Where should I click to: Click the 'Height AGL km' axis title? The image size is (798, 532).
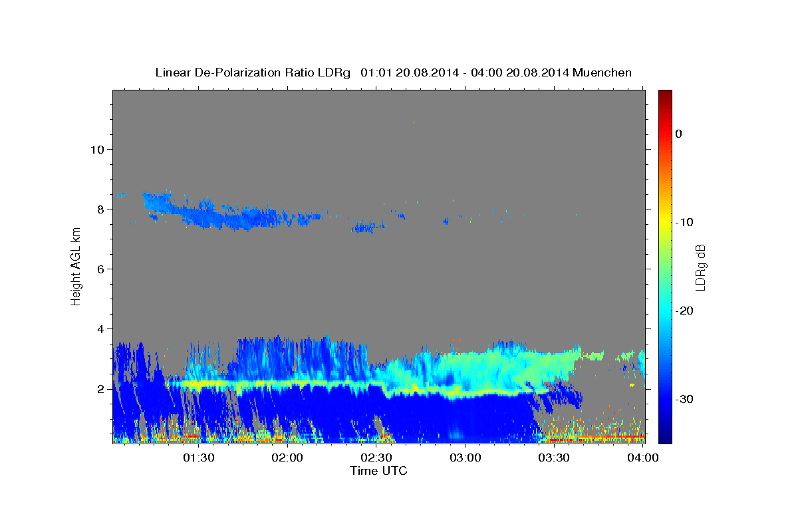click(x=76, y=267)
